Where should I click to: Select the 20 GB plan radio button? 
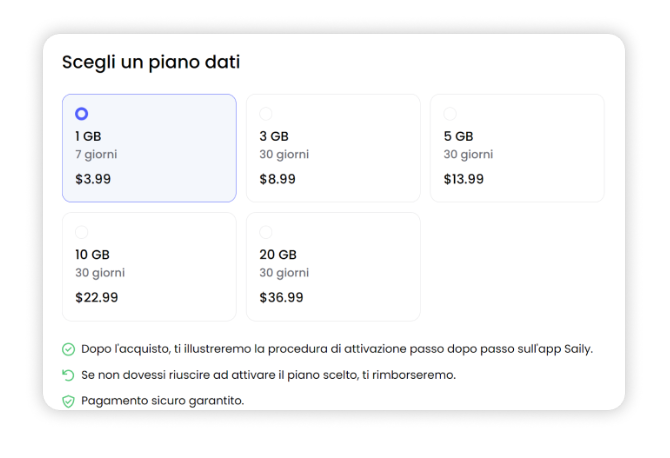coord(266,232)
